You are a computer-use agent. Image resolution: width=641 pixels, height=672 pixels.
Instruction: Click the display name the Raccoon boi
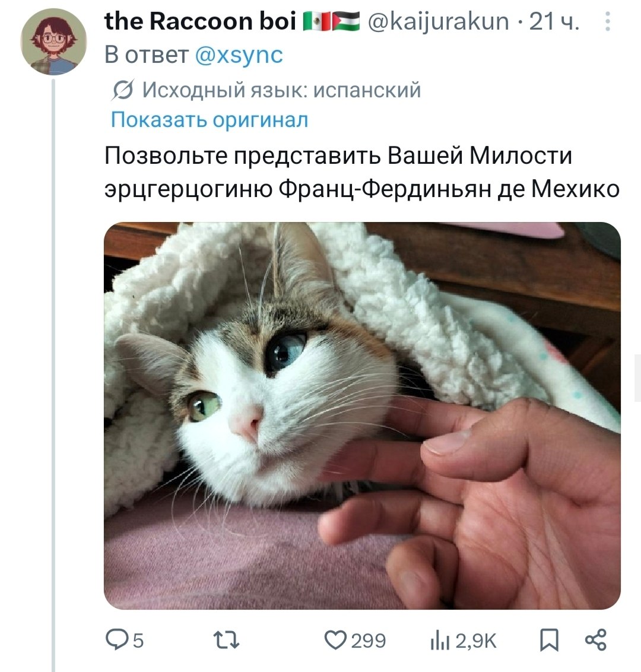point(200,22)
